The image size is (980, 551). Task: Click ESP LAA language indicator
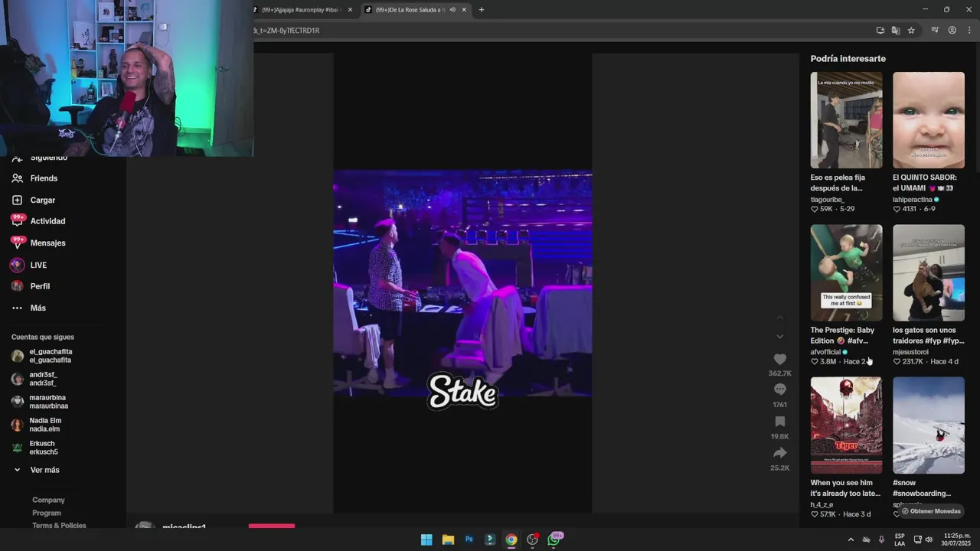pyautogui.click(x=900, y=540)
